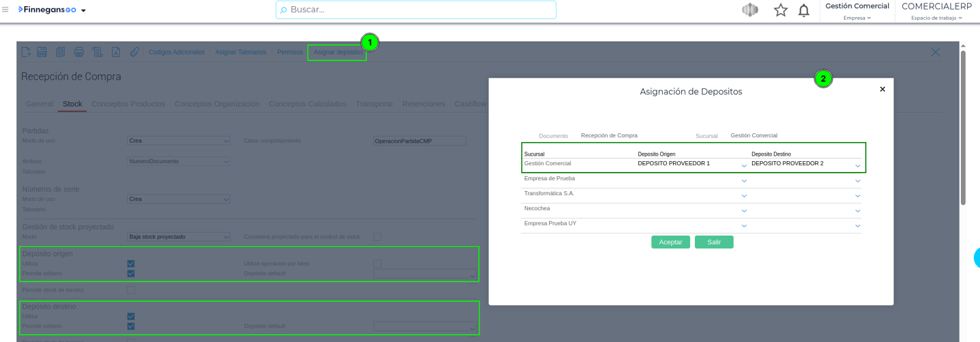Click the paperclip attachment icon
This screenshot has height=342, width=980.
click(x=134, y=52)
